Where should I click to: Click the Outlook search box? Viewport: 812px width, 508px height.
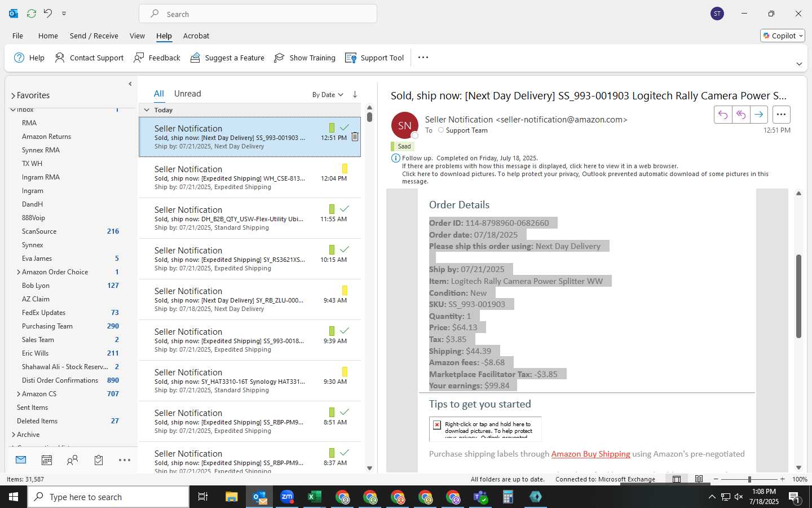(258, 14)
